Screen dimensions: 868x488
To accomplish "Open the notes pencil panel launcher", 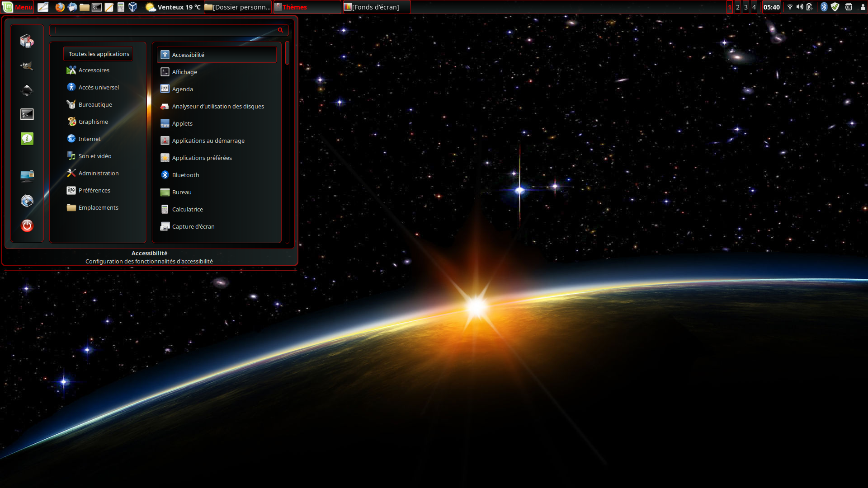I will coord(109,7).
